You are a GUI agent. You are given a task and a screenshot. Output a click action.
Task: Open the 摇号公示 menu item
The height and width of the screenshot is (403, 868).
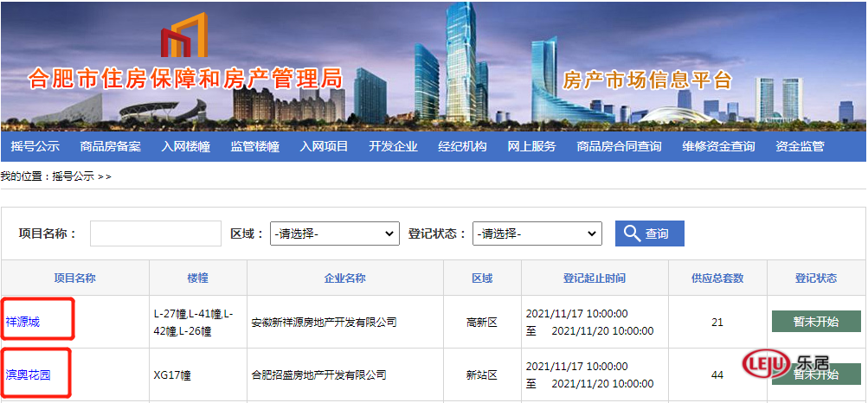pos(35,146)
